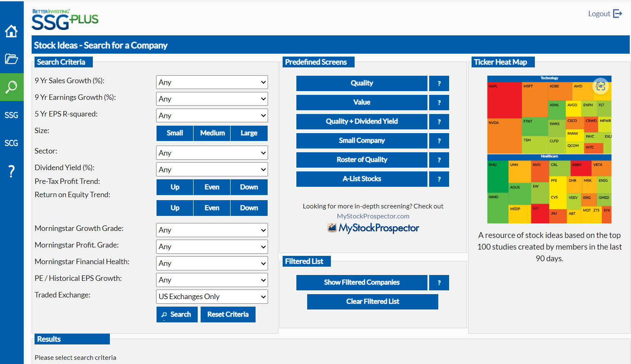Open the Sector dropdown
Viewport: 631px width, 364px height.
pos(212,153)
